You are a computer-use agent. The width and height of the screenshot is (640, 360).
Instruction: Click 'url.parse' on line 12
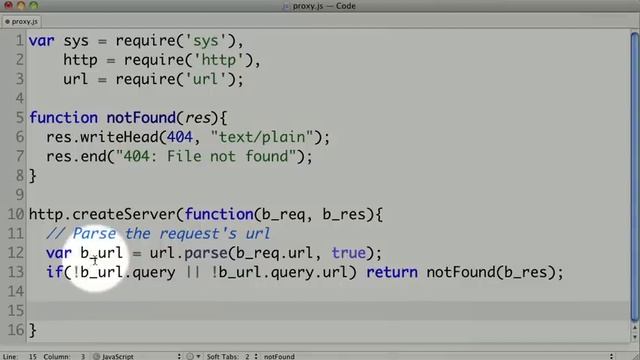pyautogui.click(x=188, y=253)
